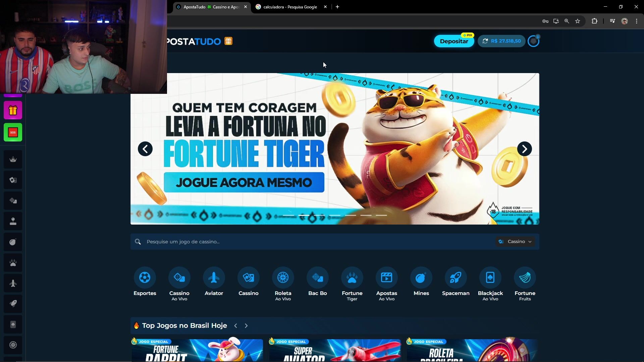Select the crown icon in the sidebar
This screenshot has width=644, height=362.
[x=13, y=160]
